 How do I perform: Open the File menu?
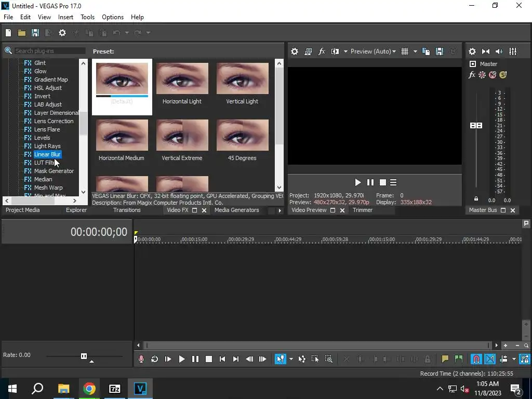[8, 17]
